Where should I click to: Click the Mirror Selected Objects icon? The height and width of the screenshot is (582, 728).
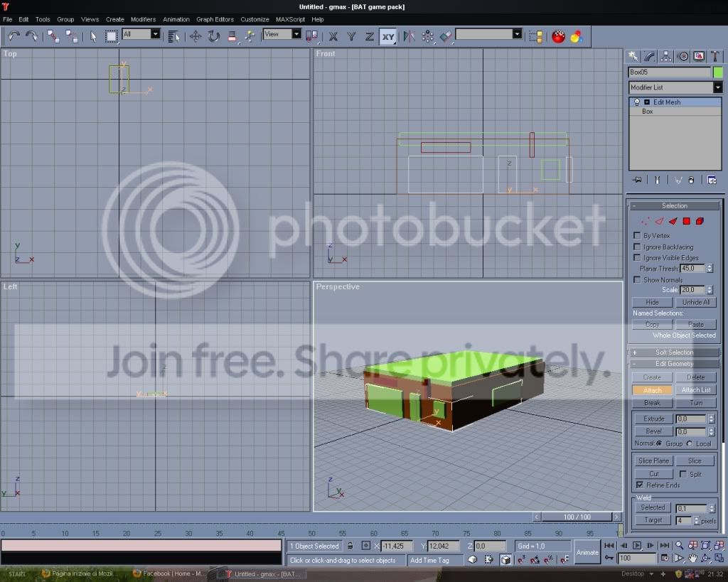tap(409, 36)
